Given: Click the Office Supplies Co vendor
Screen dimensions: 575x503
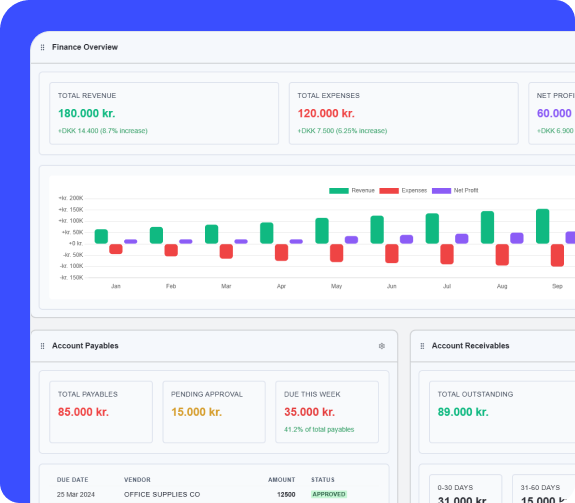Looking at the screenshot, I should 162,495.
